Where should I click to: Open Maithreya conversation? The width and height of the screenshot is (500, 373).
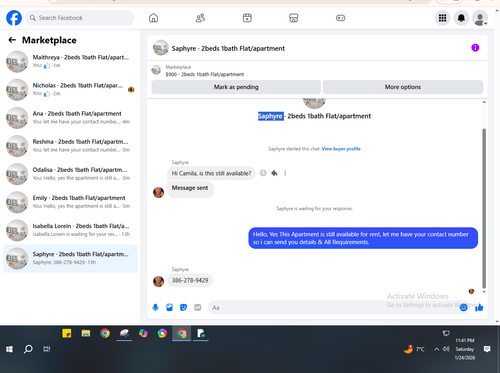(70, 61)
